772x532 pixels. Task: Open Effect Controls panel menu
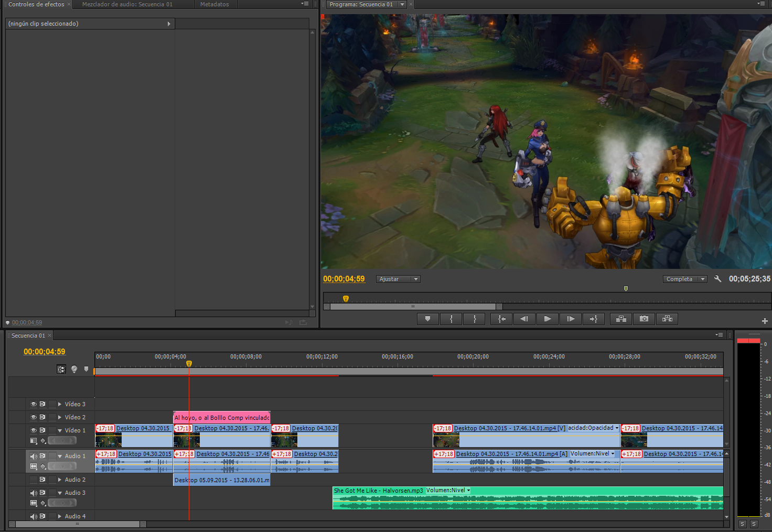(x=305, y=4)
